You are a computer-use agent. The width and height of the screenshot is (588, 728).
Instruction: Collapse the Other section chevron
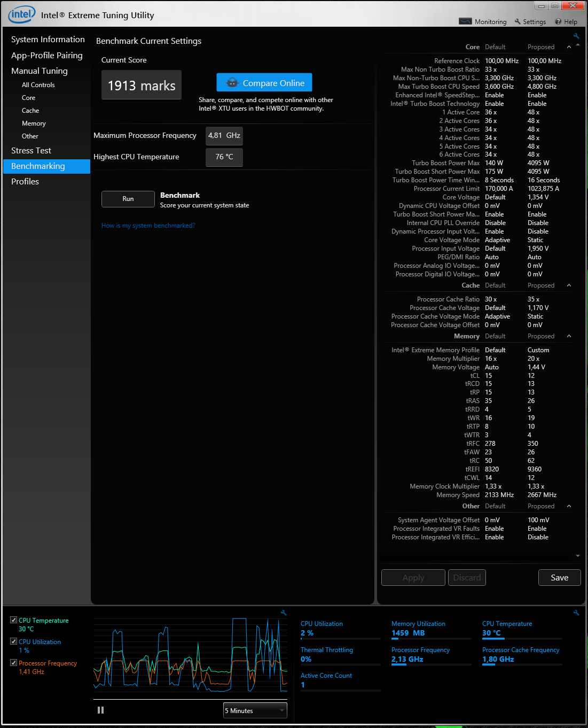click(x=569, y=506)
